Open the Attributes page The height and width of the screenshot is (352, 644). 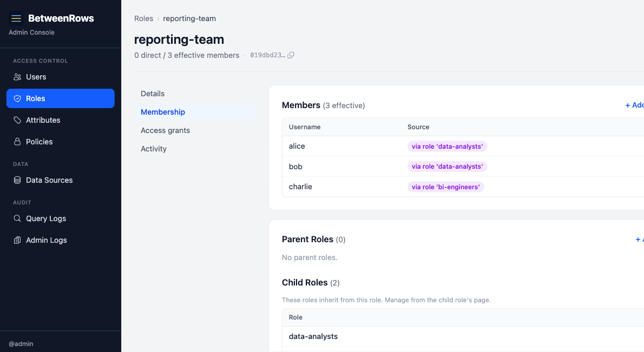click(61, 120)
